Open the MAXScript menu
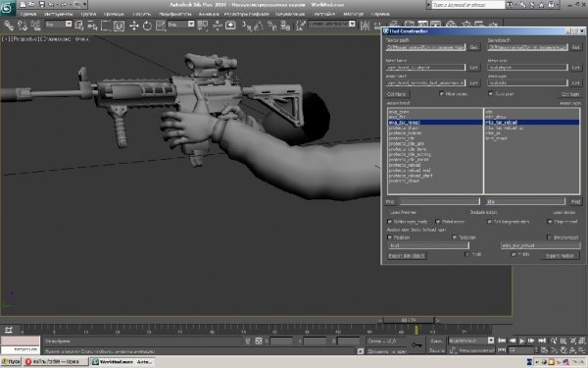The height and width of the screenshot is (368, 588). (x=353, y=14)
